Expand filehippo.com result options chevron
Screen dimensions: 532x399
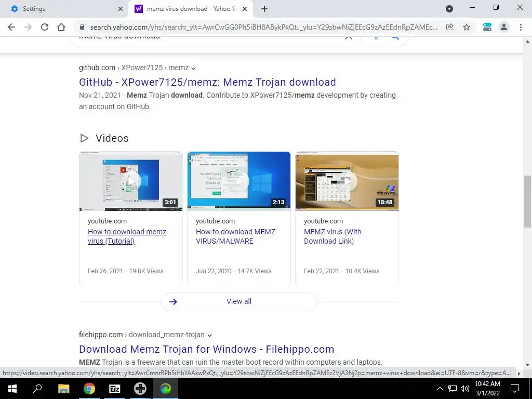click(x=210, y=335)
